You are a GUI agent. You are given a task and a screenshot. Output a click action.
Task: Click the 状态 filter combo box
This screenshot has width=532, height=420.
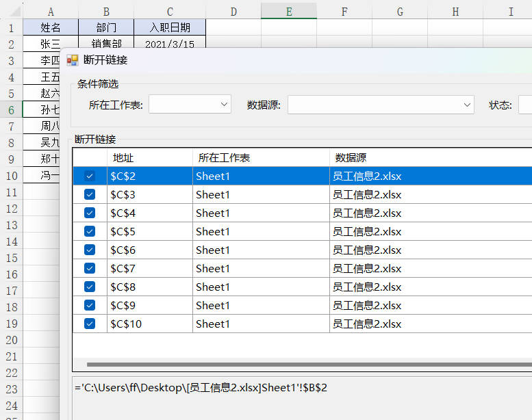click(524, 105)
